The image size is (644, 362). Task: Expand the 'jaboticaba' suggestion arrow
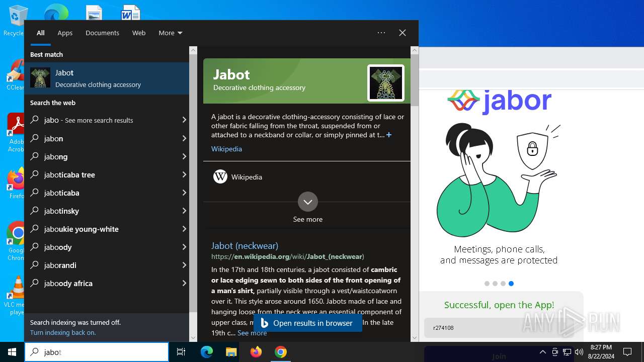pos(184,193)
